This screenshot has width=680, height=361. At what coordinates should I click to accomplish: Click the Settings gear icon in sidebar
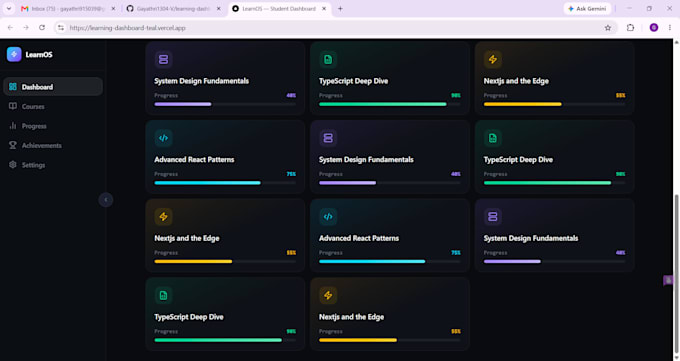click(x=13, y=165)
